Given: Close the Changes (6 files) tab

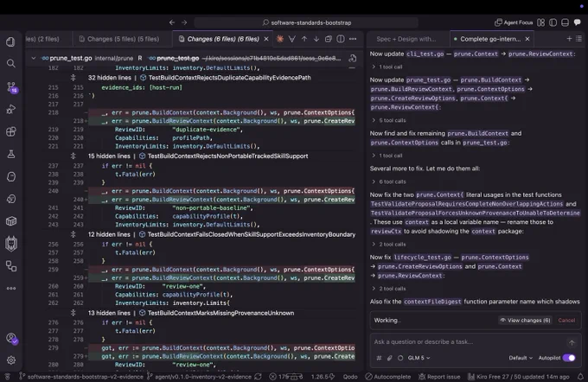Looking at the screenshot, I should [x=266, y=39].
